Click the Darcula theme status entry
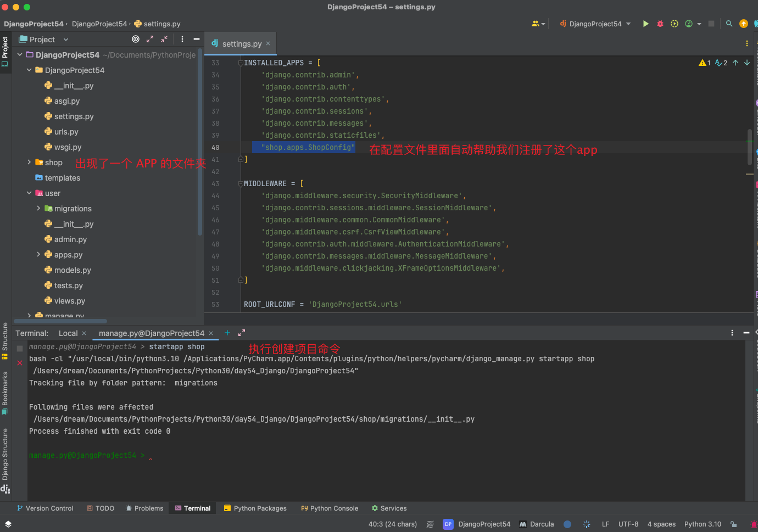Screen dimensions: 758x532 537,524
